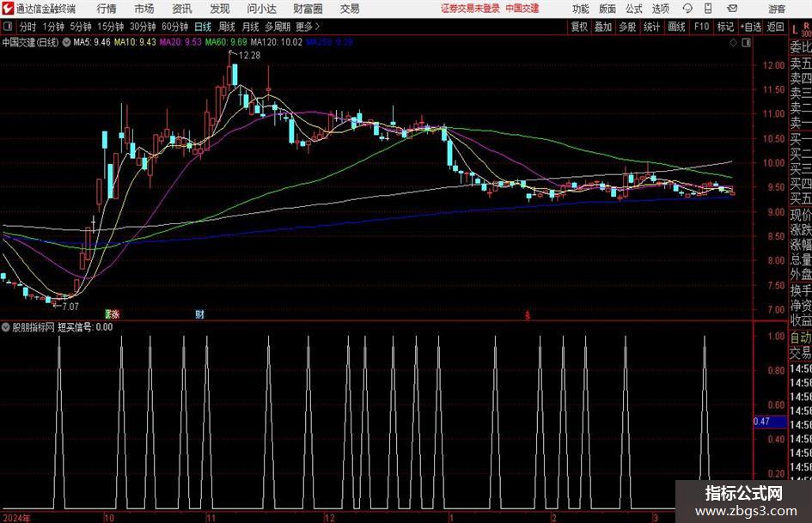Click the red 中国交建 stock name link
812x523 pixels.
tap(522, 9)
